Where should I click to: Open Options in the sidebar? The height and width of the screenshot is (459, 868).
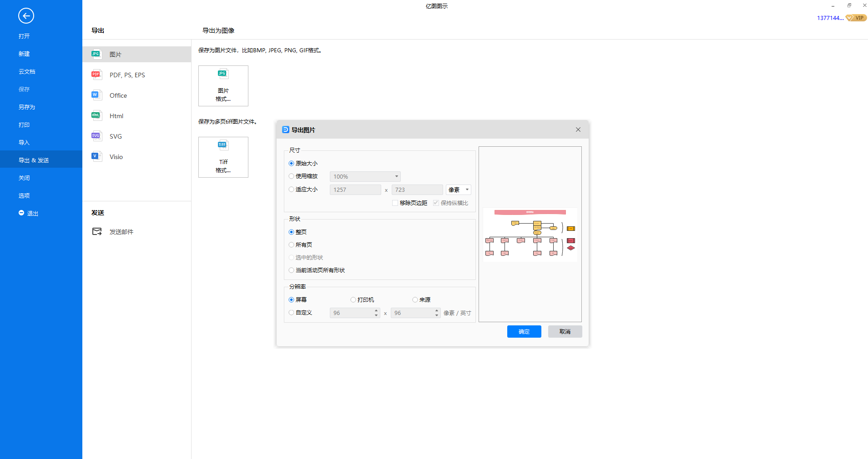(x=24, y=196)
